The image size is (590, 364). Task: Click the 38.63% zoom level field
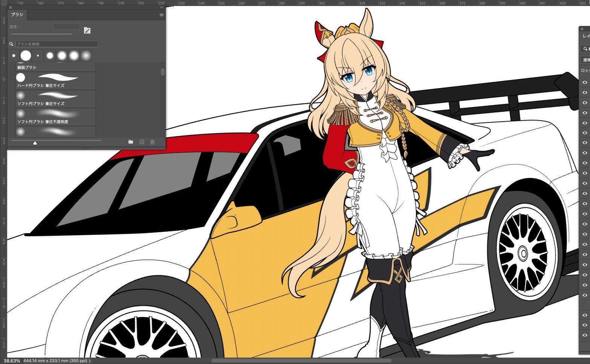[x=12, y=361]
